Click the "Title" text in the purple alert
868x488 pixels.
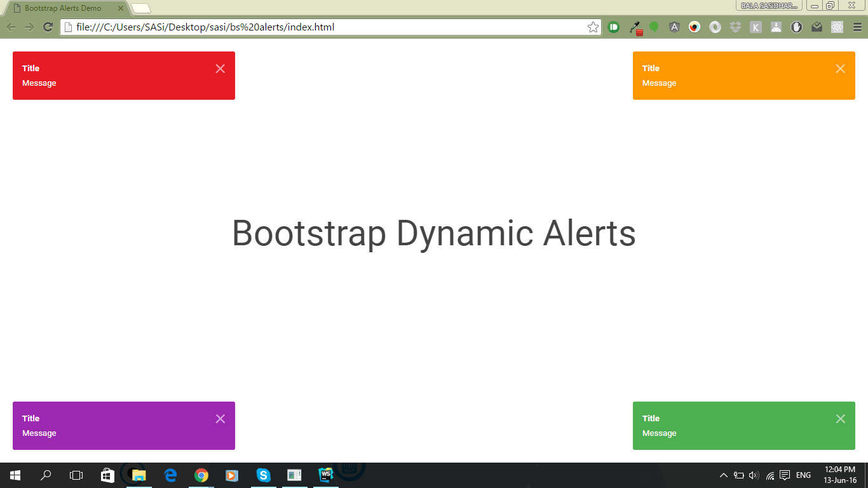[31, 419]
